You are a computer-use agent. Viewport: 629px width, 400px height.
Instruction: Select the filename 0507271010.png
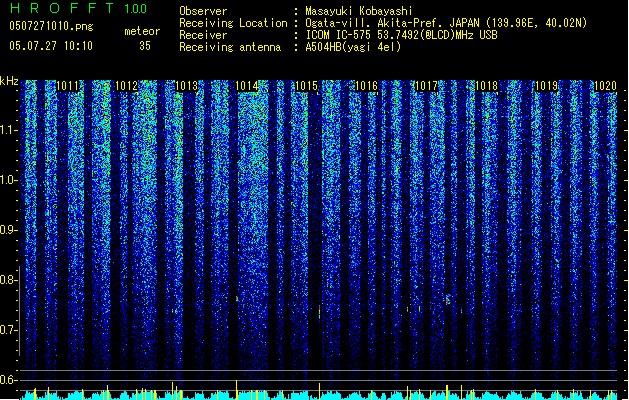point(51,27)
